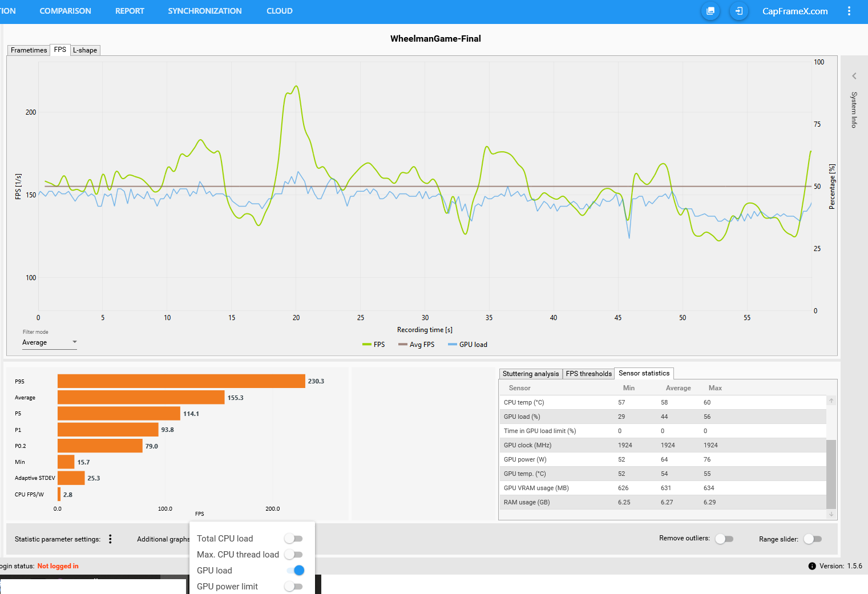Click the Additional graphs label

coord(163,539)
